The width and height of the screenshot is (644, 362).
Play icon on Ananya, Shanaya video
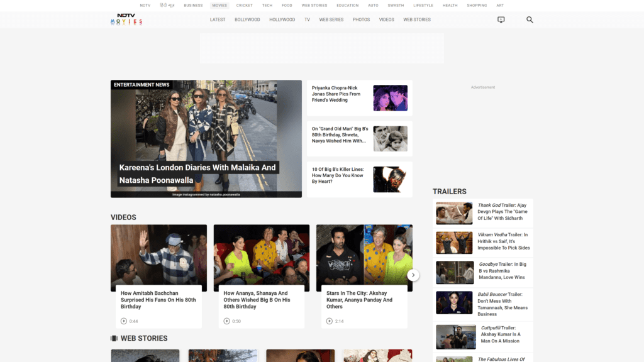226,321
